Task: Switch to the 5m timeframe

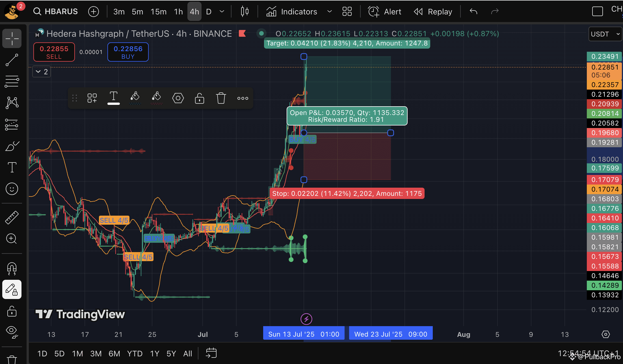Action: (137, 12)
